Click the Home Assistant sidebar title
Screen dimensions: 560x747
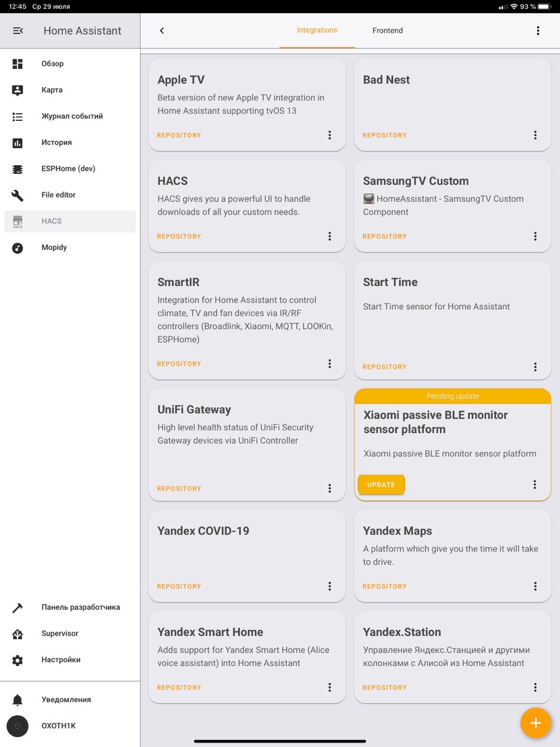click(x=82, y=31)
